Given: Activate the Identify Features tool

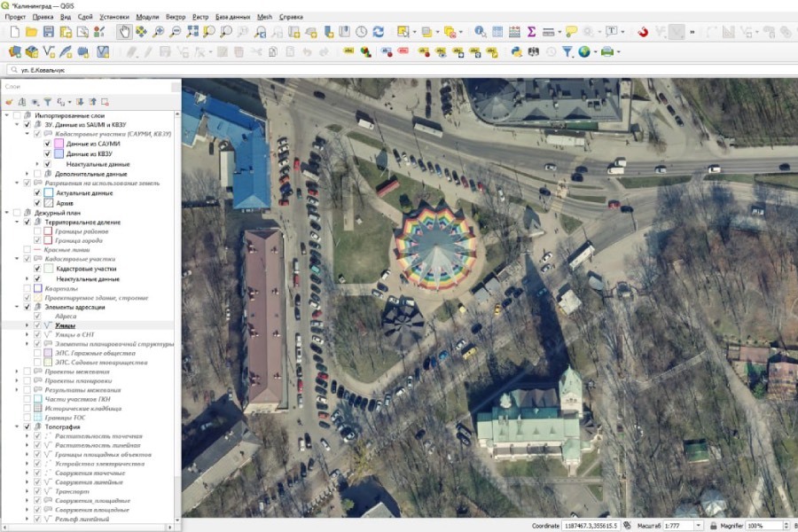Looking at the screenshot, I should (x=480, y=32).
